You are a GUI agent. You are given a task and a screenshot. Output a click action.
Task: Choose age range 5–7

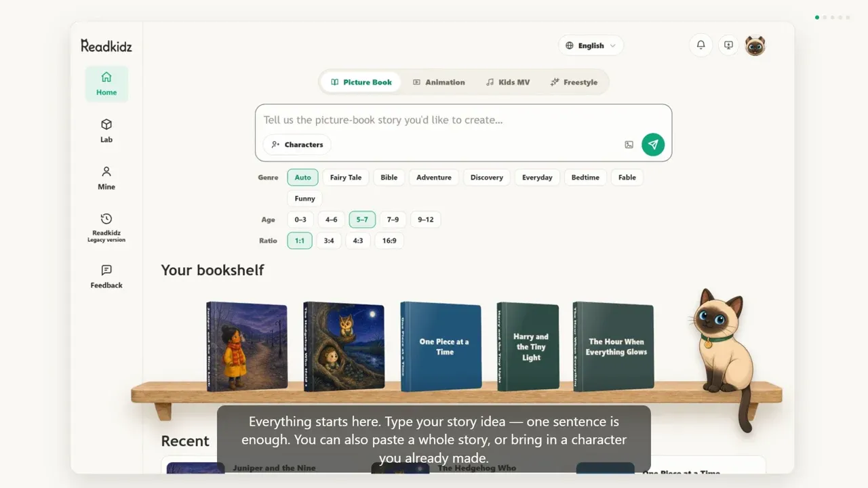pos(362,220)
